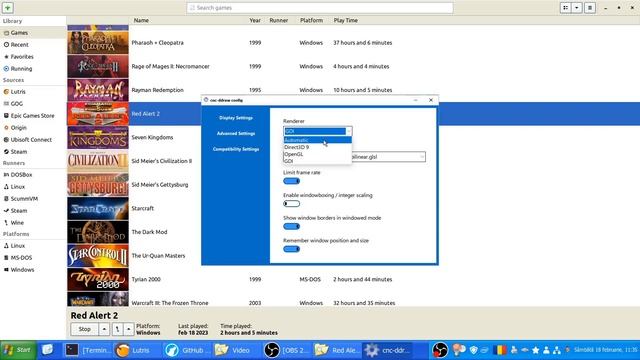Choose GDI in the Renderer dropdown list
This screenshot has height=360, width=640.
(318, 161)
